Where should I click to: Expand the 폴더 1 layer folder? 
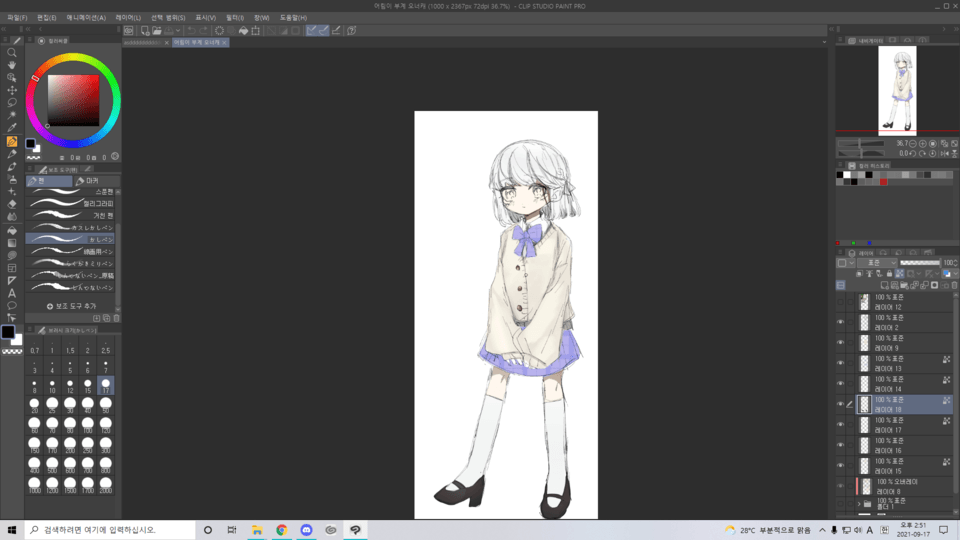[859, 504]
